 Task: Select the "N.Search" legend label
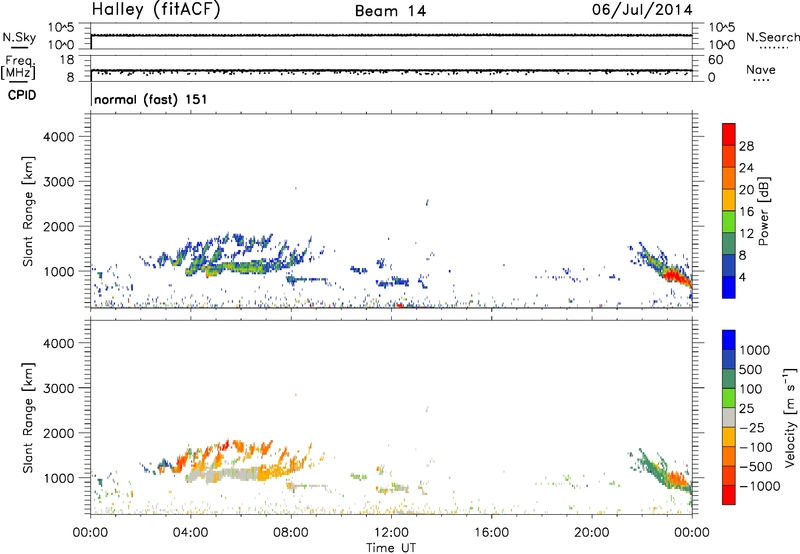(x=772, y=37)
